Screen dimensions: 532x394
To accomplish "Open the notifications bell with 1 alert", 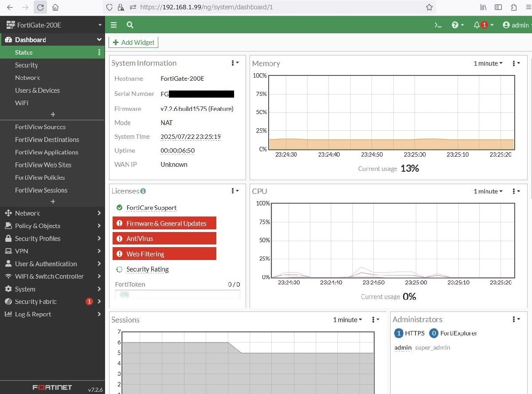I will (483, 25).
